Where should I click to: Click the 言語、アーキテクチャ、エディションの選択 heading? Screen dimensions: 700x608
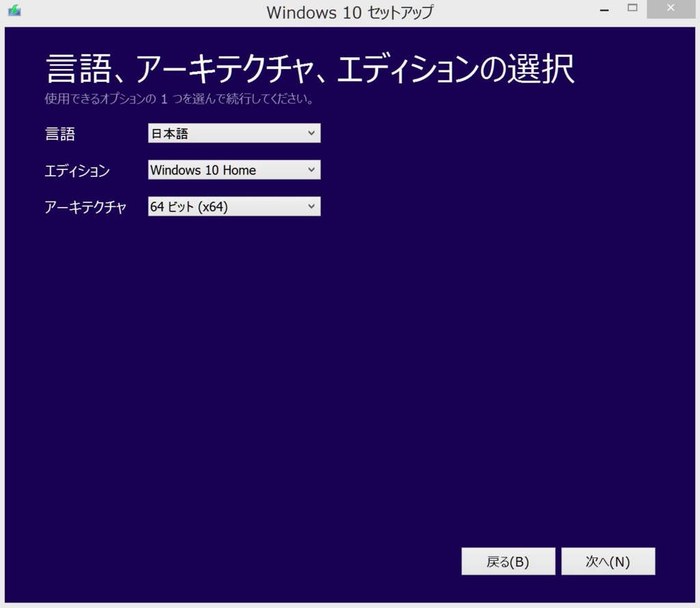(309, 66)
